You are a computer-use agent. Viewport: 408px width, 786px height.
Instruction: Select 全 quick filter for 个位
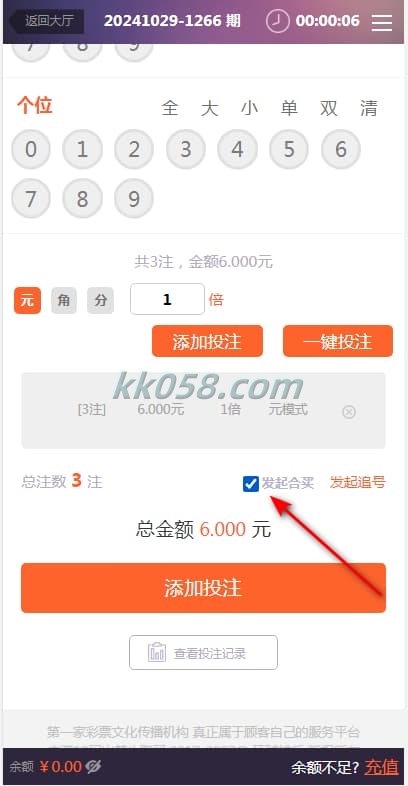pos(170,108)
